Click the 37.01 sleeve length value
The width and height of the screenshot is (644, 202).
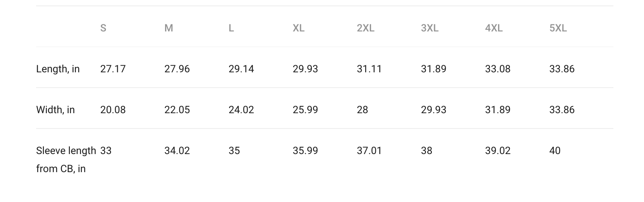369,151
